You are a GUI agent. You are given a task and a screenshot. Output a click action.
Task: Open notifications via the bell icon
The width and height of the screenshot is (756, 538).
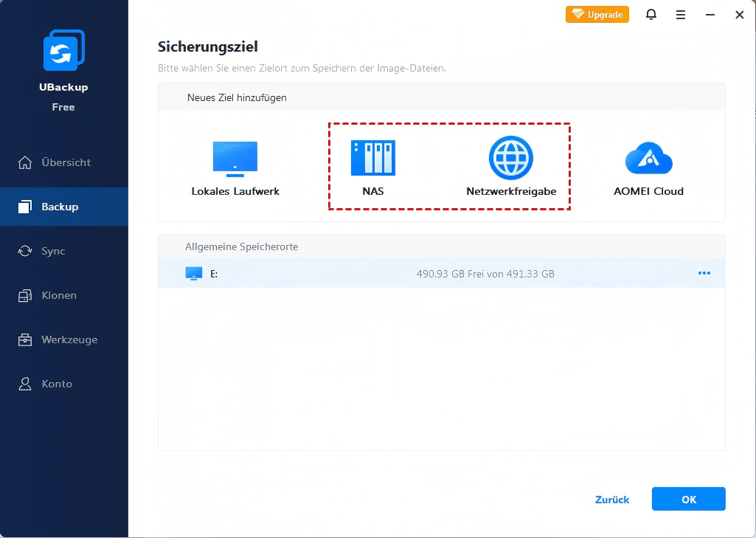(651, 14)
